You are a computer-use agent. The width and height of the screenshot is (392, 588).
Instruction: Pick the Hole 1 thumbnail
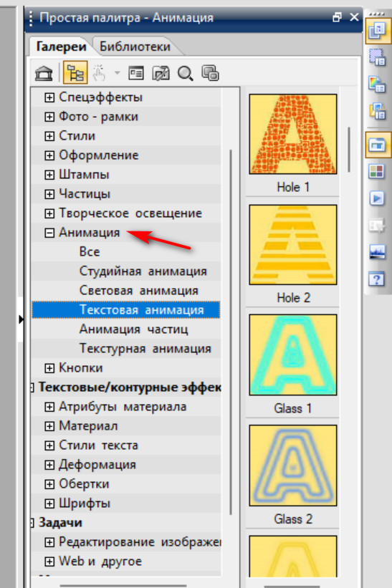pos(293,134)
